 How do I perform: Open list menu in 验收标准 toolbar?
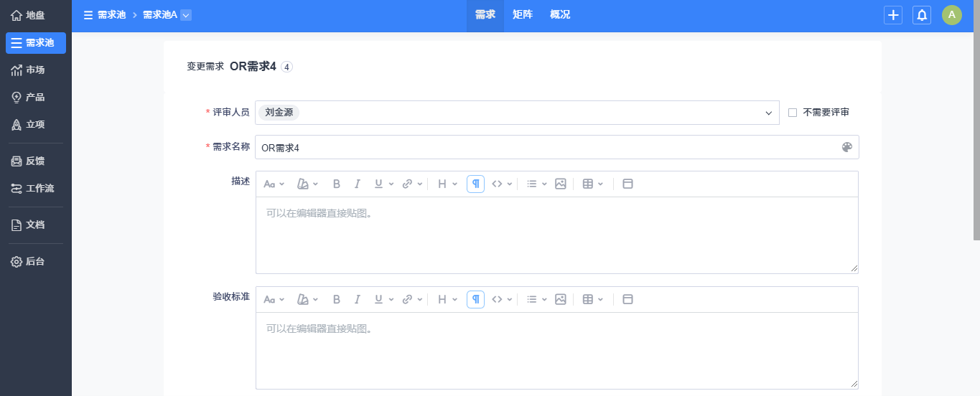click(x=537, y=300)
